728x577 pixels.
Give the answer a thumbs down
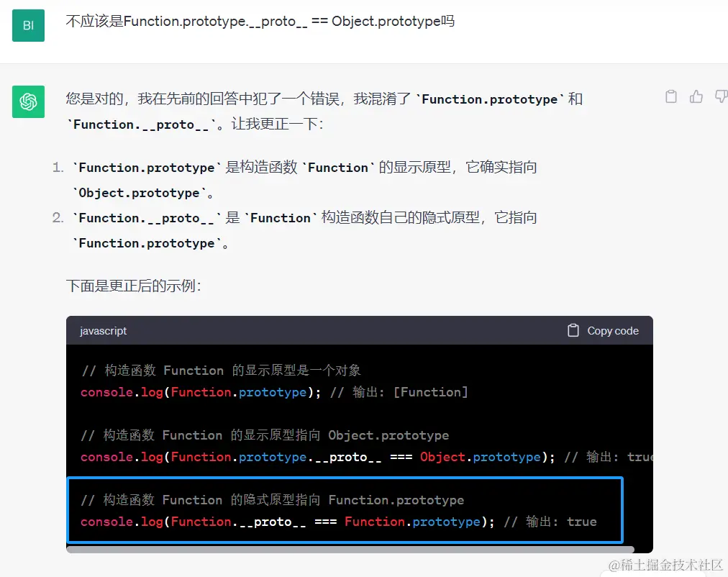721,96
